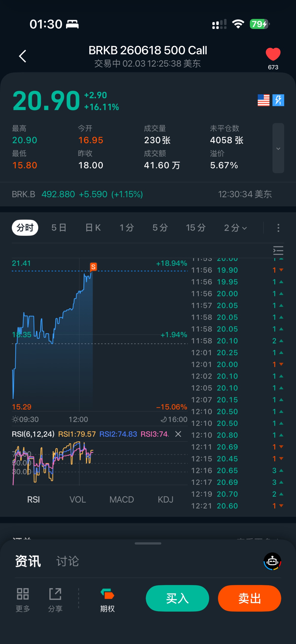
Task: Tap the back arrow icon
Action: pos(23,56)
